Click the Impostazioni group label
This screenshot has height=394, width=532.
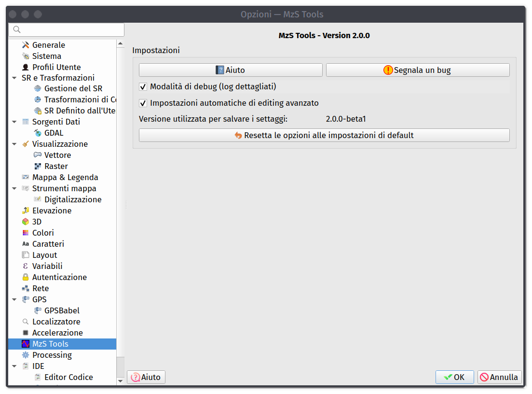click(156, 50)
